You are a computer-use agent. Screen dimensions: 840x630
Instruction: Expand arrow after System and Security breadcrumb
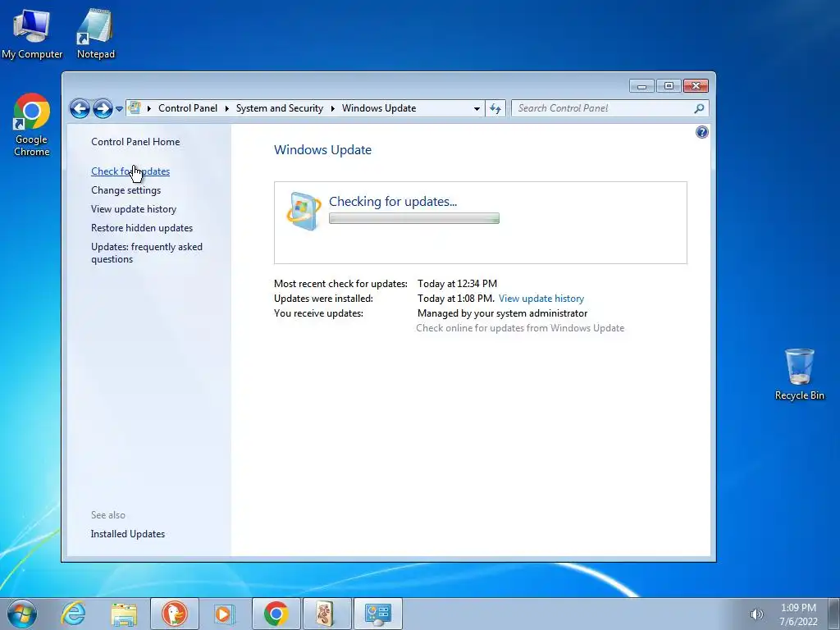click(x=333, y=108)
